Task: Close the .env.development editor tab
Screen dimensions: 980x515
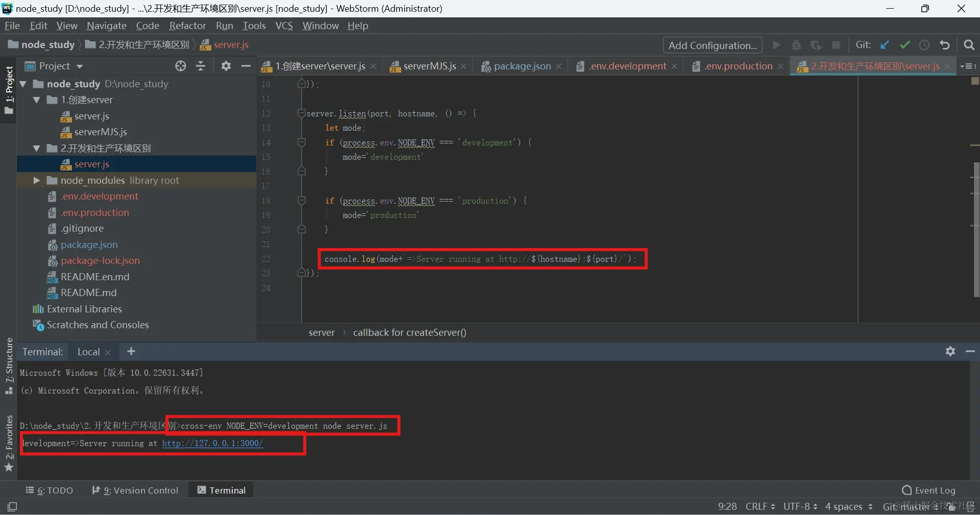Action: click(x=674, y=66)
